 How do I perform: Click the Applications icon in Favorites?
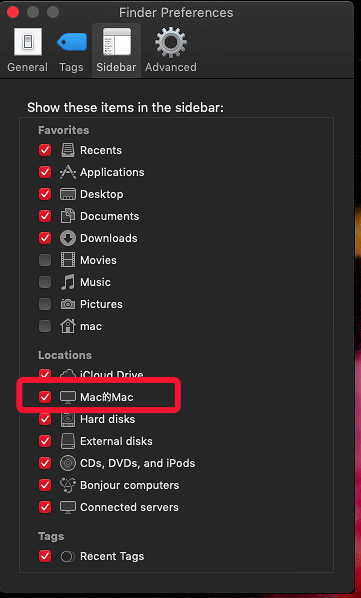tap(68, 172)
